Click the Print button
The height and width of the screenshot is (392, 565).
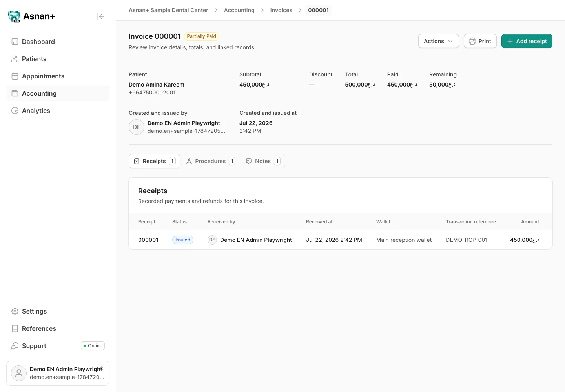480,41
